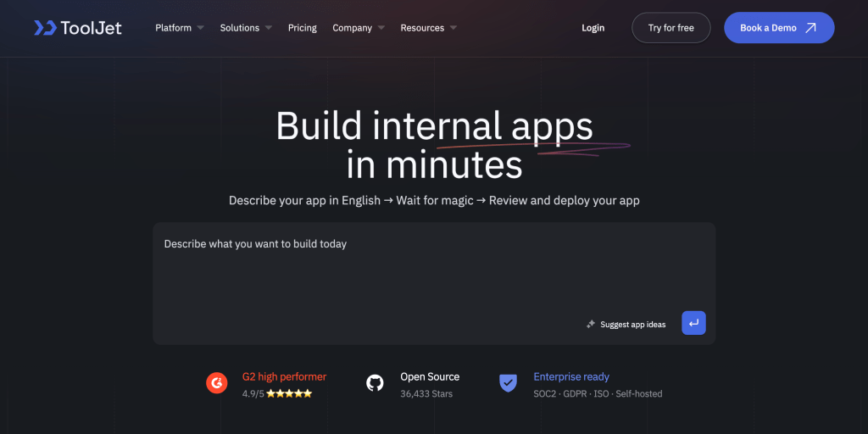
Task: Open the Resources menu label
Action: tap(422, 28)
